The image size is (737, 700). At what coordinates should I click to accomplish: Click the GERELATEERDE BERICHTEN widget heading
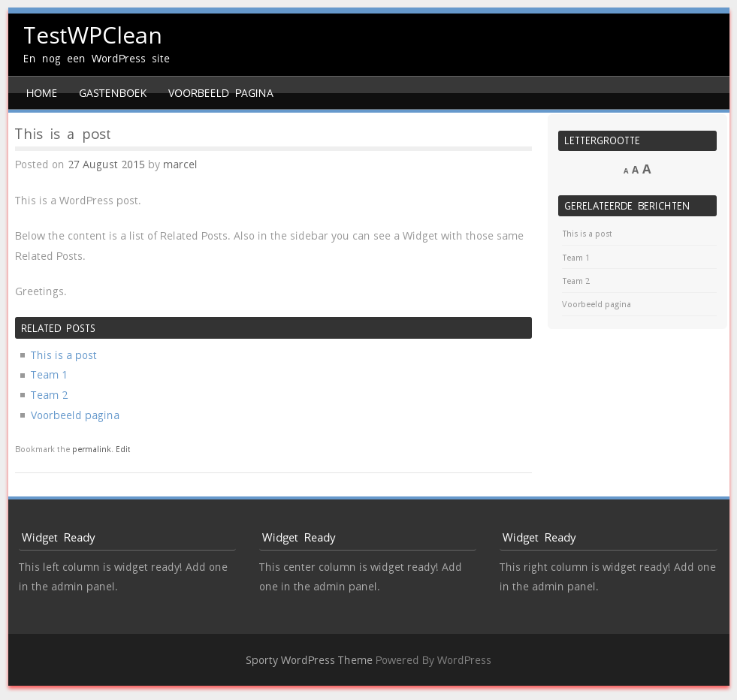[637, 206]
